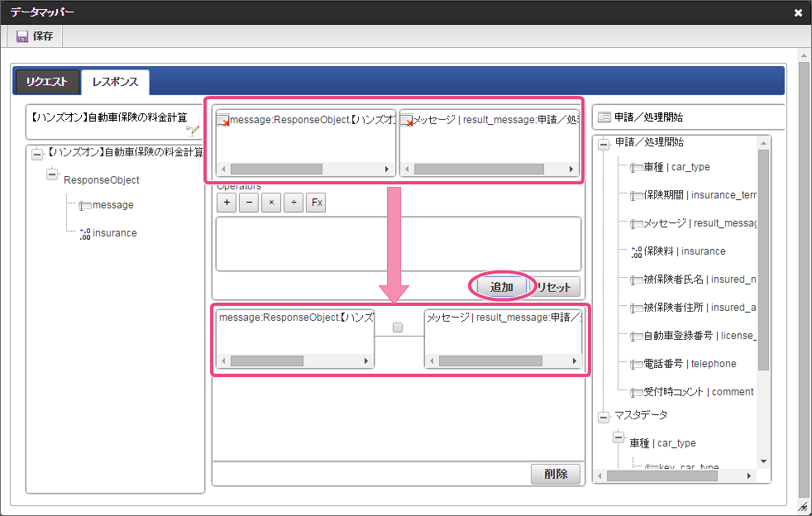Switch to the リクエスト tab
The image size is (812, 516).
point(47,82)
